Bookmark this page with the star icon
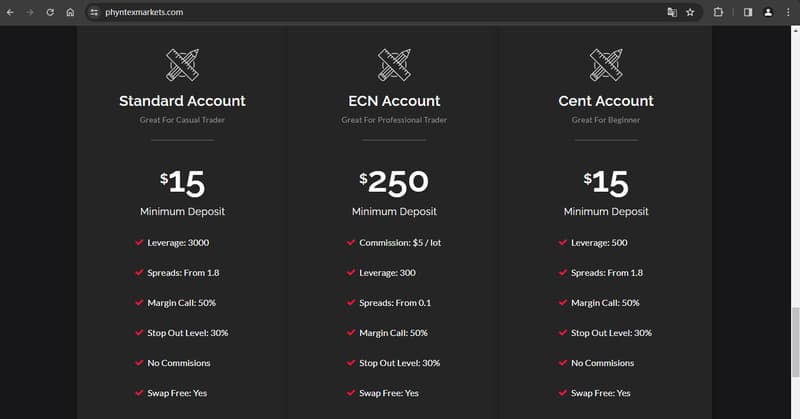800x419 pixels. pyautogui.click(x=690, y=12)
